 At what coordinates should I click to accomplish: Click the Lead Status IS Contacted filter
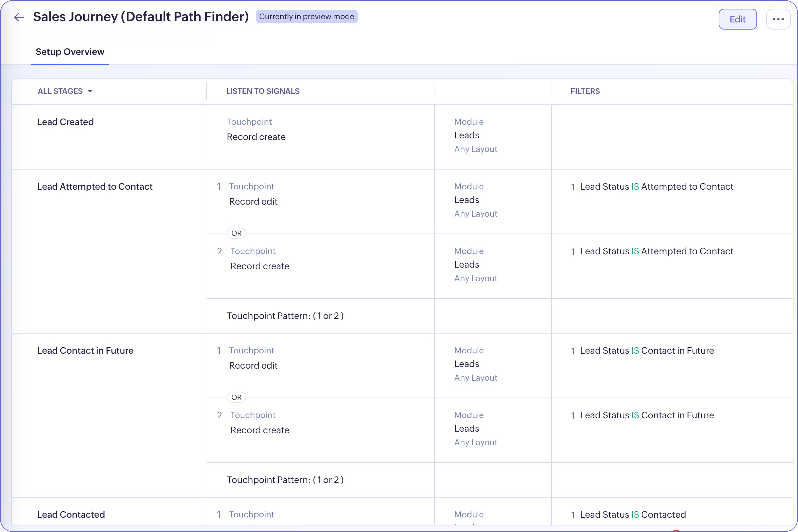[633, 514]
